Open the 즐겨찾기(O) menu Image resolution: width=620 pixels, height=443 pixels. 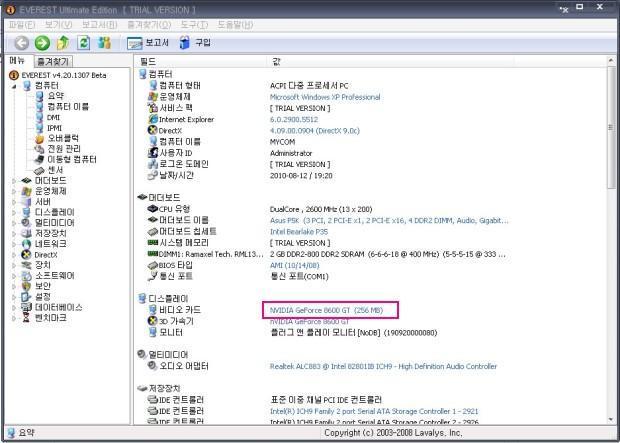click(149, 25)
